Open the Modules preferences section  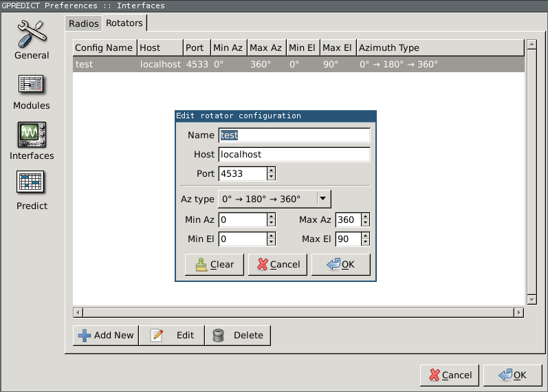coord(32,91)
